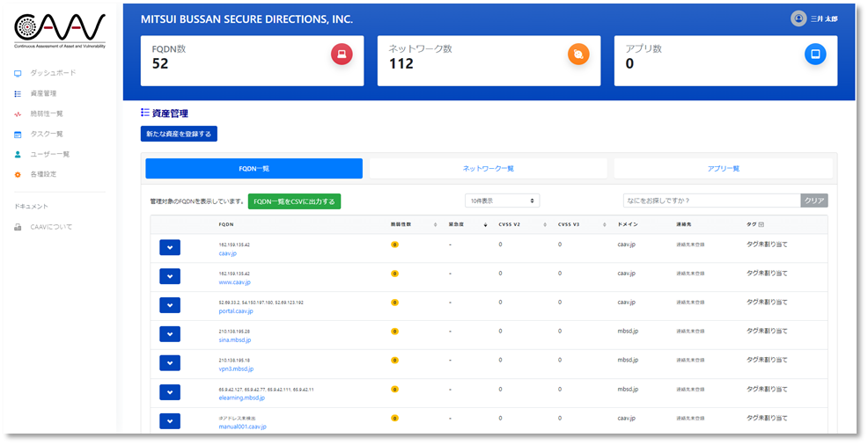Expand the vpn3.mbsd.jp row details
Viewport: 868px width, 445px height.
tap(170, 362)
